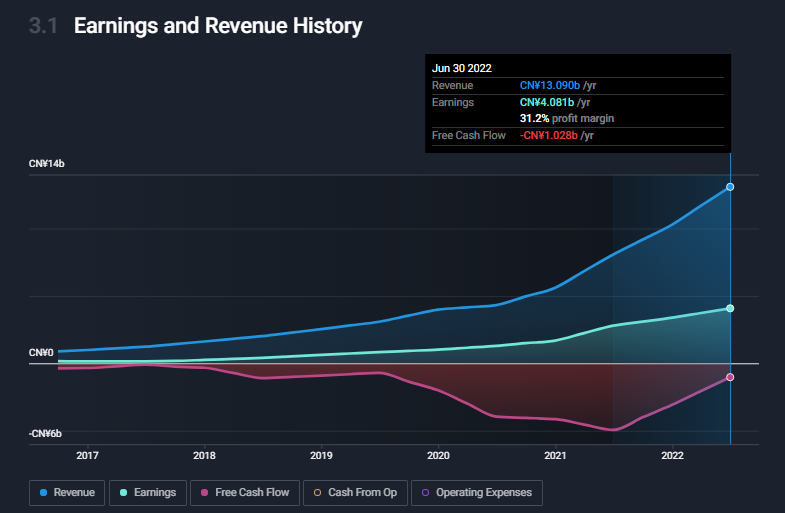Image resolution: width=785 pixels, height=513 pixels.
Task: Click the Earnings data point marker
Action: [x=730, y=308]
